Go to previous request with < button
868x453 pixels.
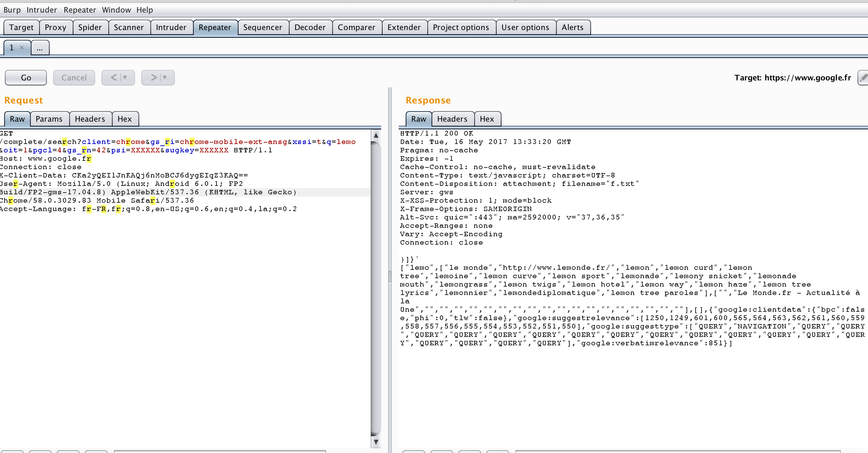coord(114,77)
